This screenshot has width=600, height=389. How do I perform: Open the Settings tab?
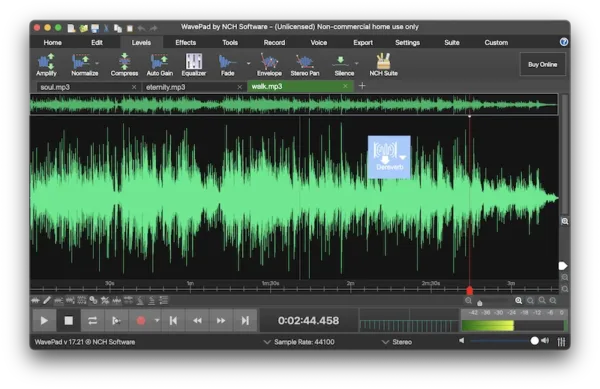pyautogui.click(x=407, y=42)
